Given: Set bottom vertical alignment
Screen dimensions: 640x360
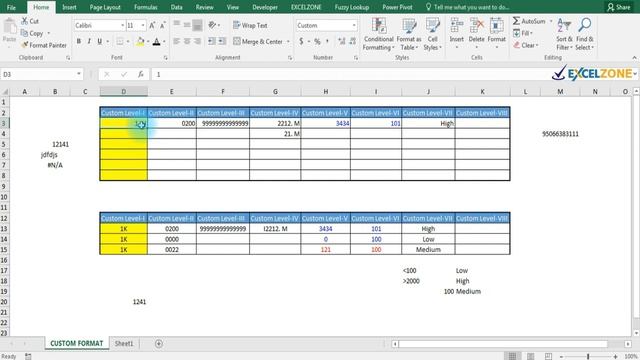Looking at the screenshot, I should pos(197,25).
